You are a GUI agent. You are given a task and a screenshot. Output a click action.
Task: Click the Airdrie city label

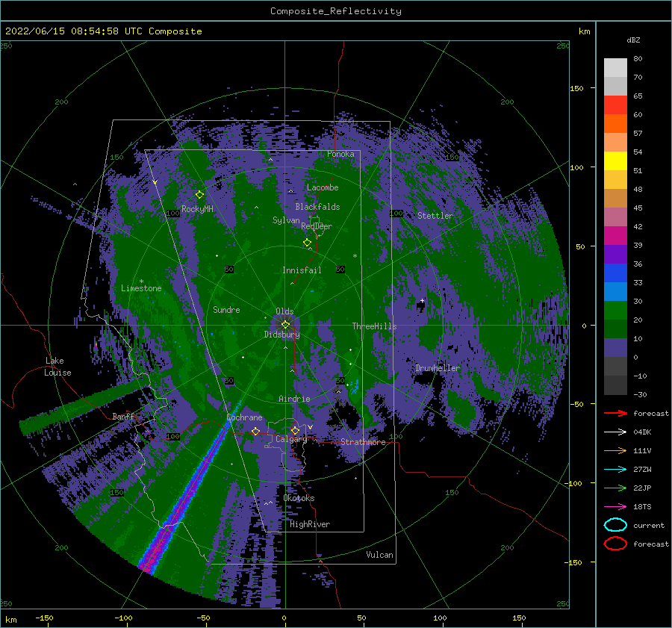[x=294, y=399]
